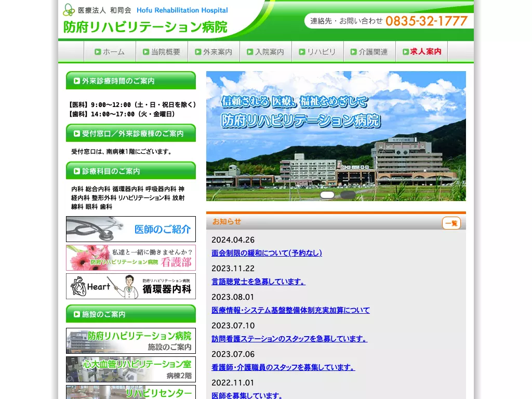Click the arrow icon beside 外来案内
532x399 pixels.
coord(198,52)
